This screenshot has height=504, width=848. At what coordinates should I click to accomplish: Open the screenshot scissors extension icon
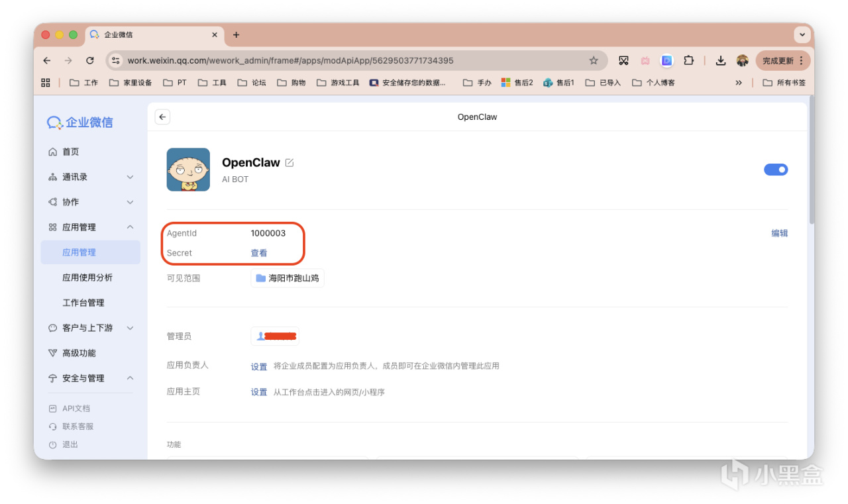click(623, 60)
